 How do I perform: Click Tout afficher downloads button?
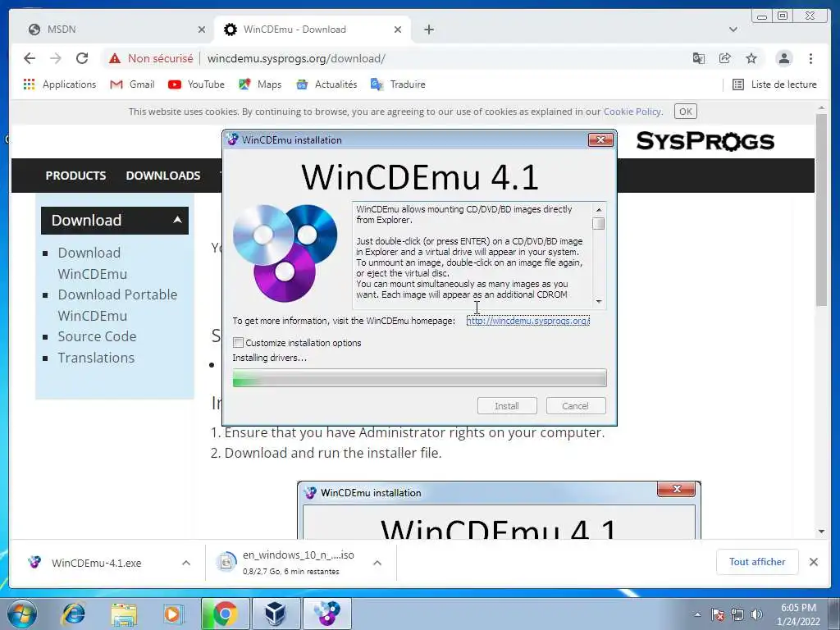757,562
